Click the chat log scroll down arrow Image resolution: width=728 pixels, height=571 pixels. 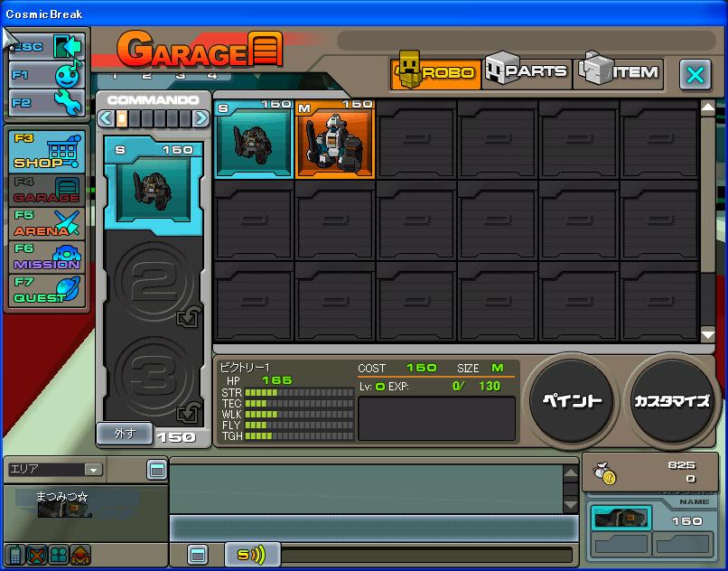(571, 504)
